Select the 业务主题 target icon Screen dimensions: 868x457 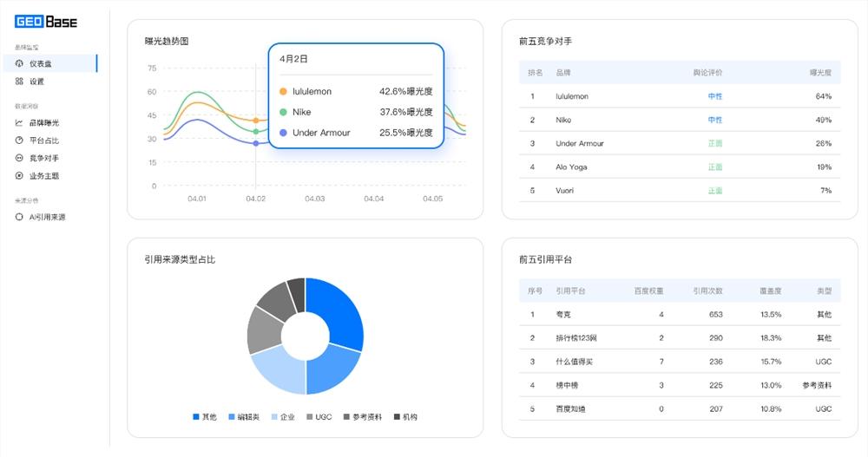click(19, 176)
